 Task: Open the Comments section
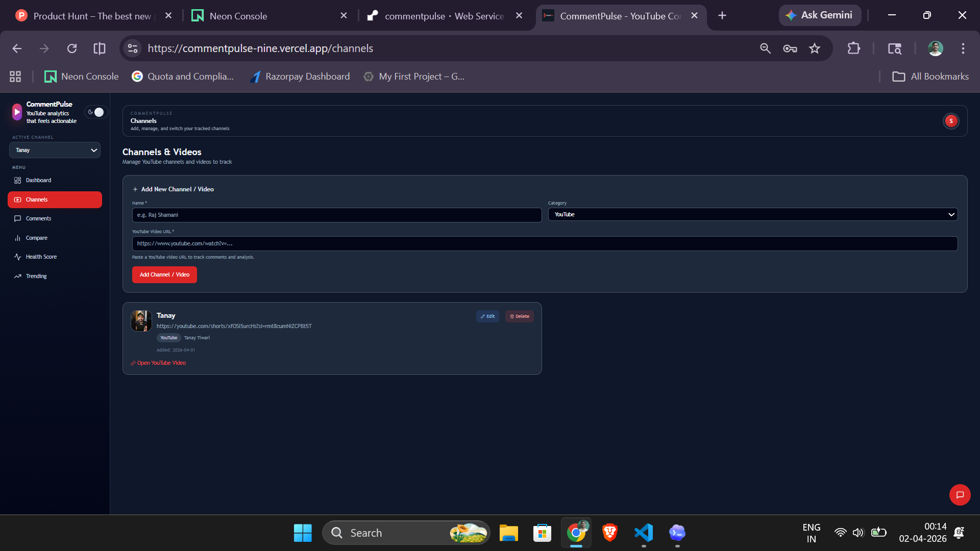click(x=38, y=218)
